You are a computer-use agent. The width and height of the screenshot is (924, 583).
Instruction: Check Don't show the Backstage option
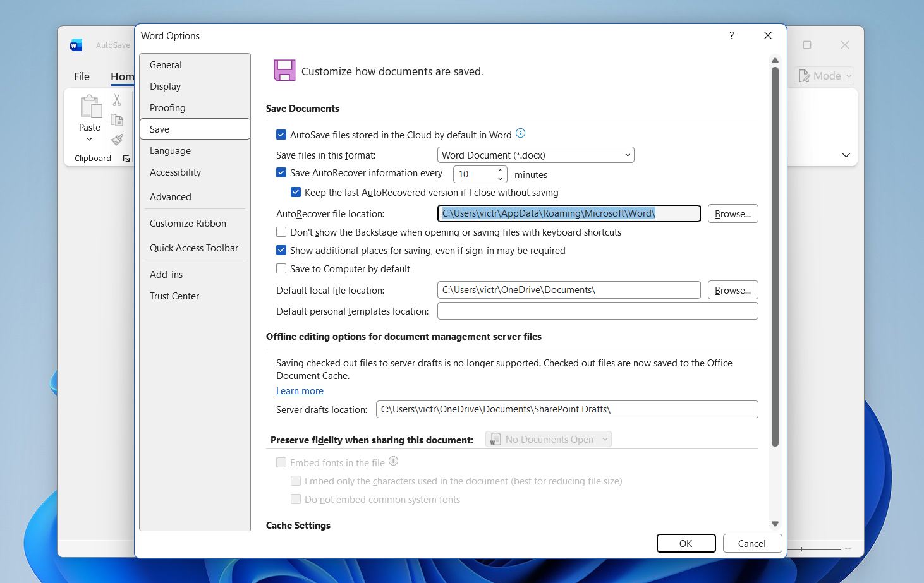point(281,232)
